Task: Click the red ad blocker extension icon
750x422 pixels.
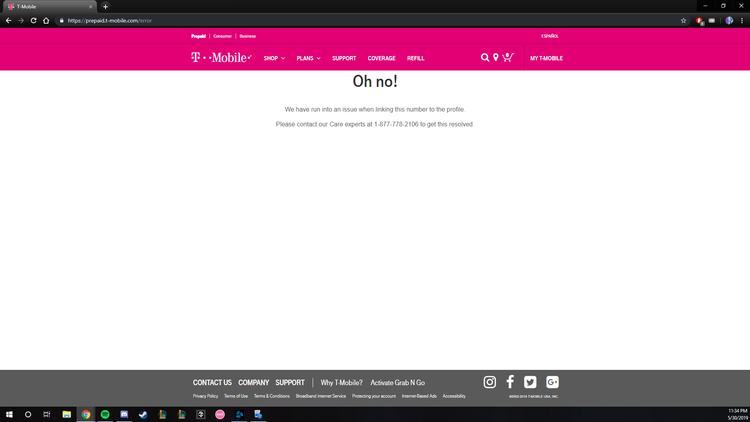Action: click(x=700, y=21)
